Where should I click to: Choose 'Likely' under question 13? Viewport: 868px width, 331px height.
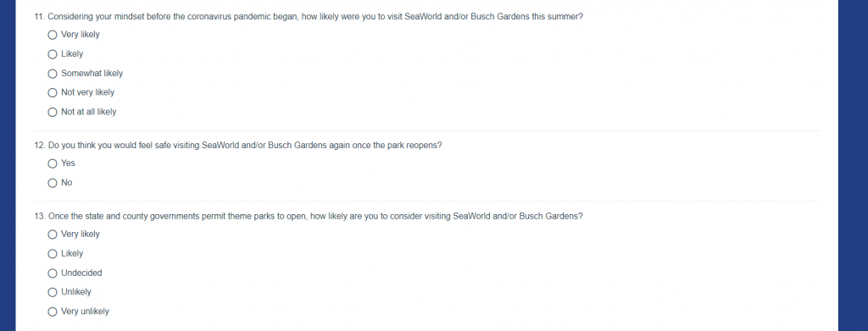pyautogui.click(x=53, y=254)
